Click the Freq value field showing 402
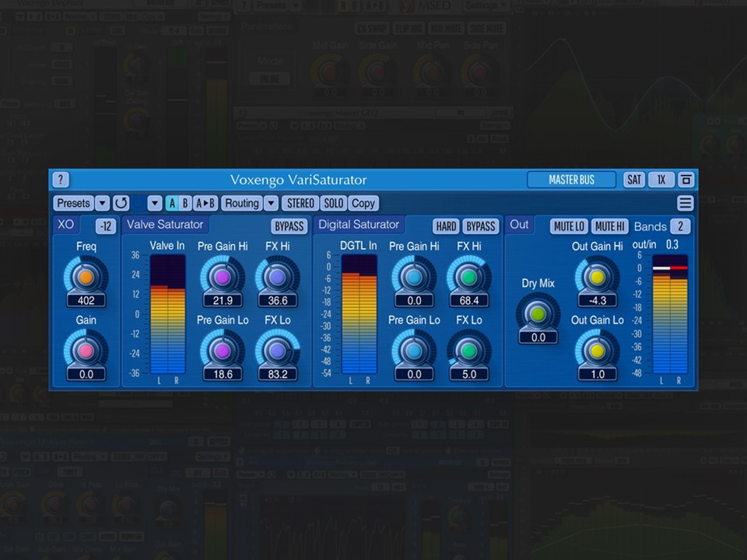This screenshot has width=747, height=560. click(x=86, y=300)
